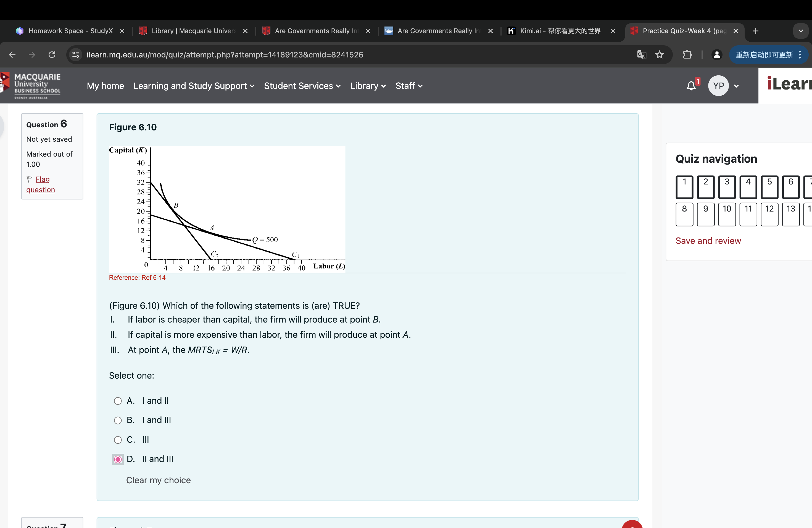Open the tab search dropdown arrow
Screen dimensions: 812x528
801,31
